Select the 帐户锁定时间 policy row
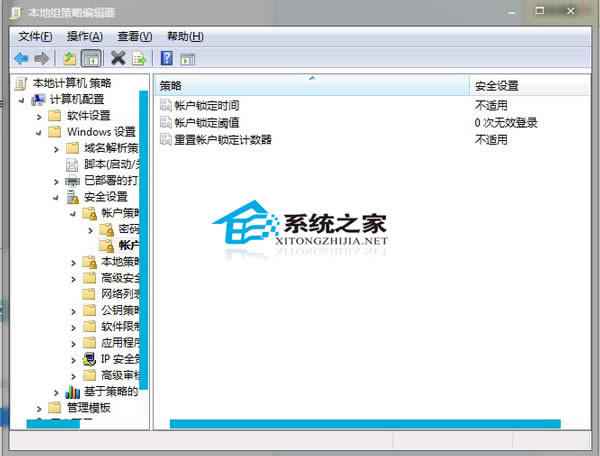 click(373, 106)
